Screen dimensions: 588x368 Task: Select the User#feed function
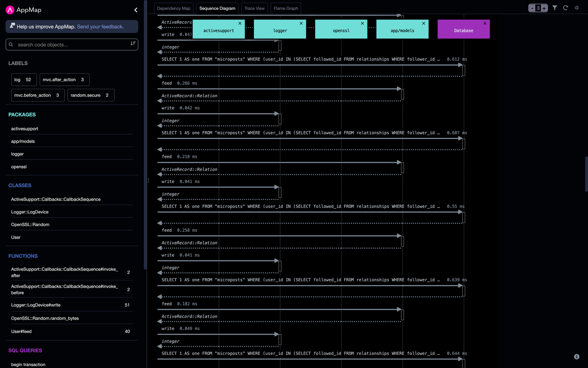coord(72,332)
